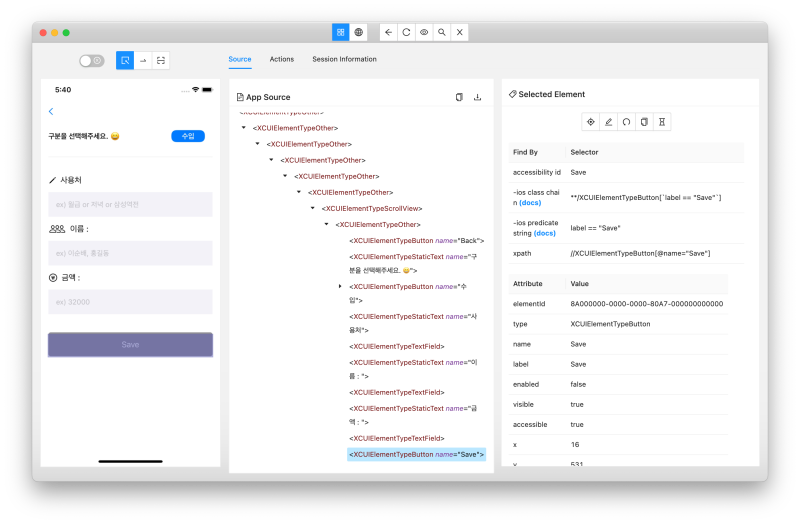
Task: Collapse the XCUIElementTypeScrollView node
Action: click(313, 208)
